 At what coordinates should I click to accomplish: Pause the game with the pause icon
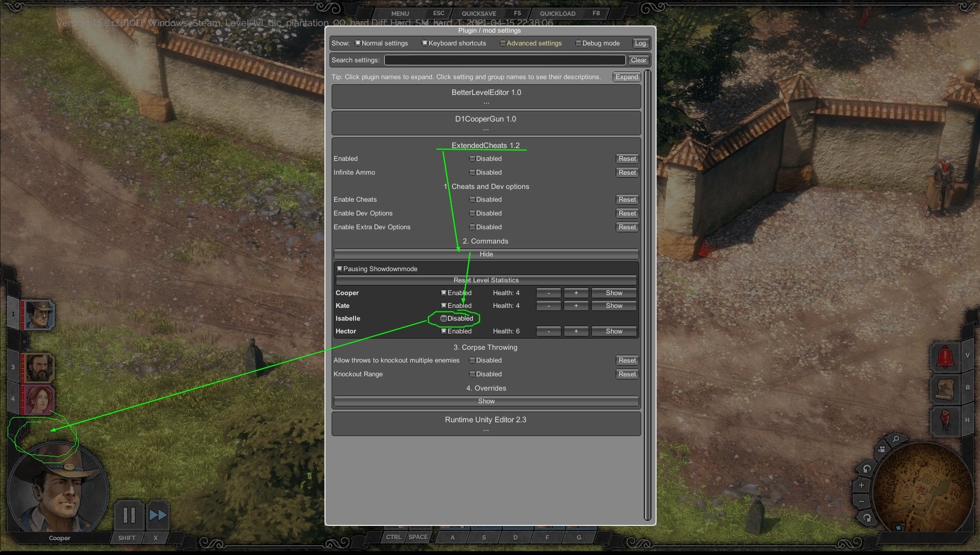tap(129, 515)
